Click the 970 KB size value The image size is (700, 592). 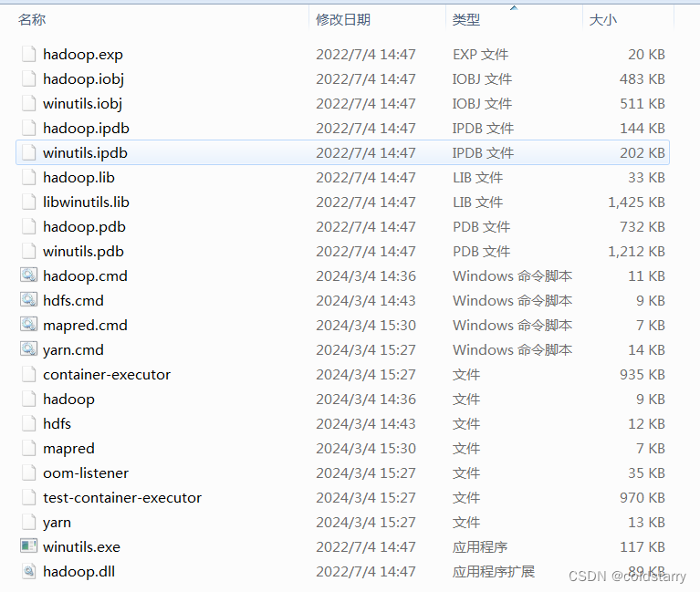643,498
